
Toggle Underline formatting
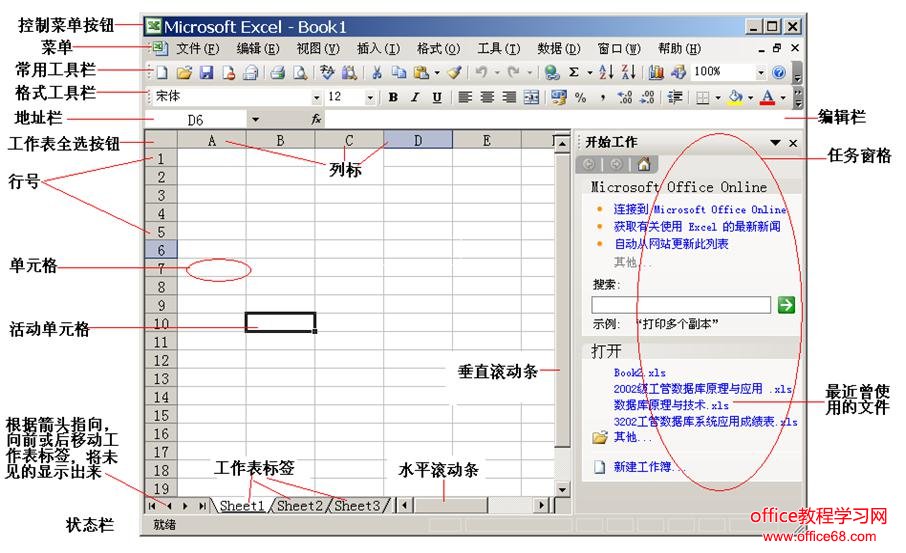pos(437,97)
